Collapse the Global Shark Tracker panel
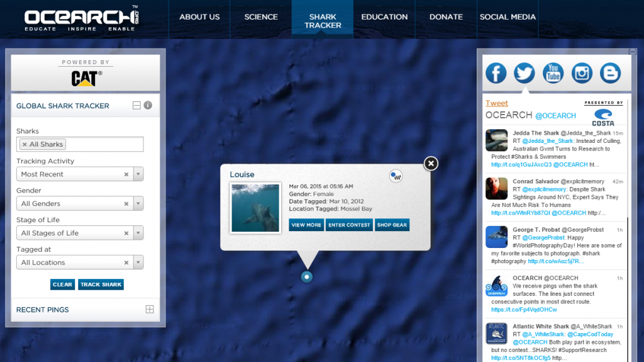Image resolution: width=644 pixels, height=362 pixels. pos(136,106)
